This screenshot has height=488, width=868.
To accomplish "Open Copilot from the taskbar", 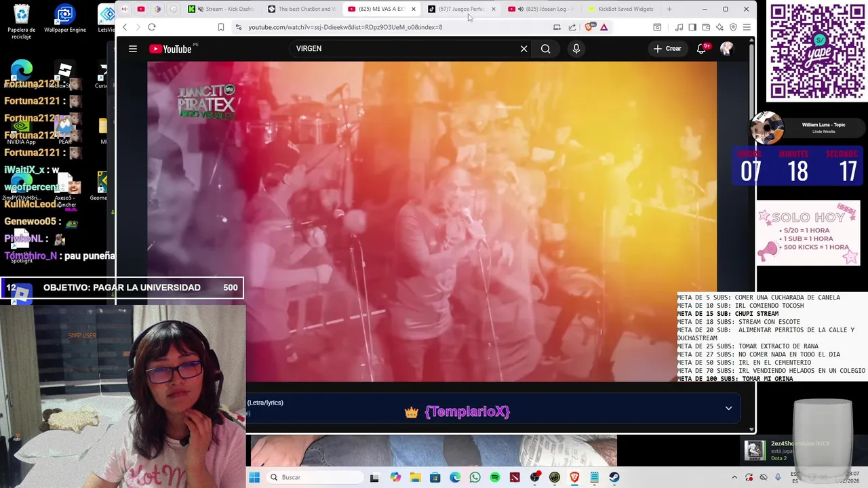I will point(395,477).
